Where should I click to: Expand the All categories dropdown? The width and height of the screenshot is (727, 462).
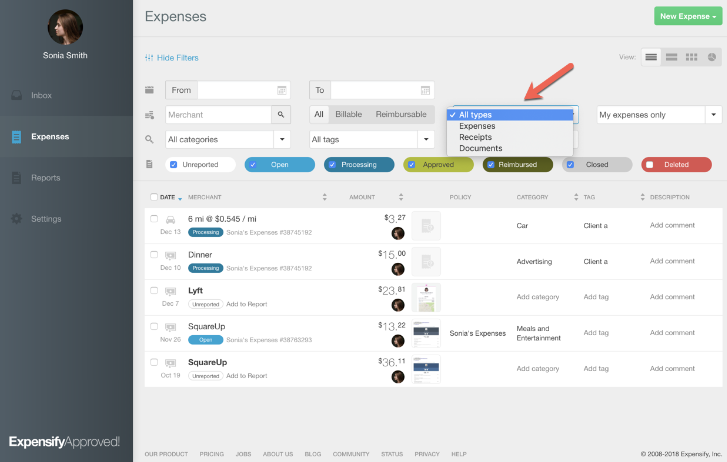[282, 139]
